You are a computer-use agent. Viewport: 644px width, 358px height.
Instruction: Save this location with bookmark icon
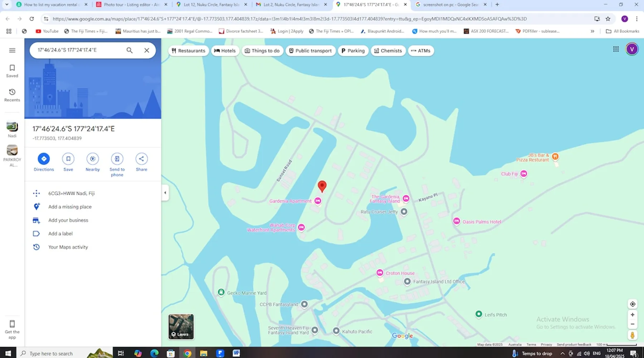coord(68,159)
